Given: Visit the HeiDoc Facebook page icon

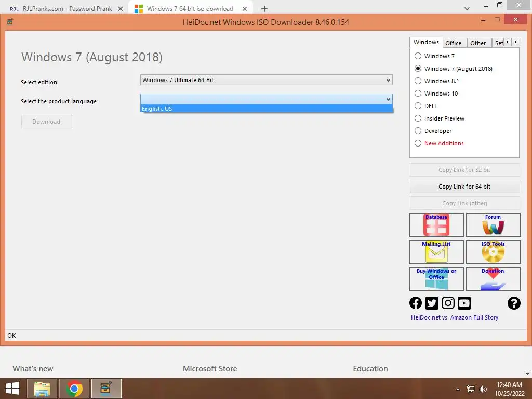Looking at the screenshot, I should point(416,303).
